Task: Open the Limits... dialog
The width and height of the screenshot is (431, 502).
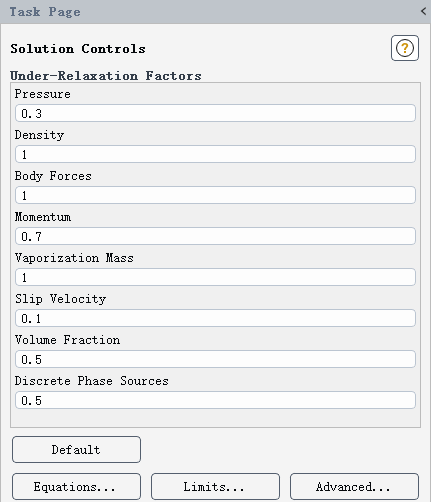Action: (x=215, y=486)
